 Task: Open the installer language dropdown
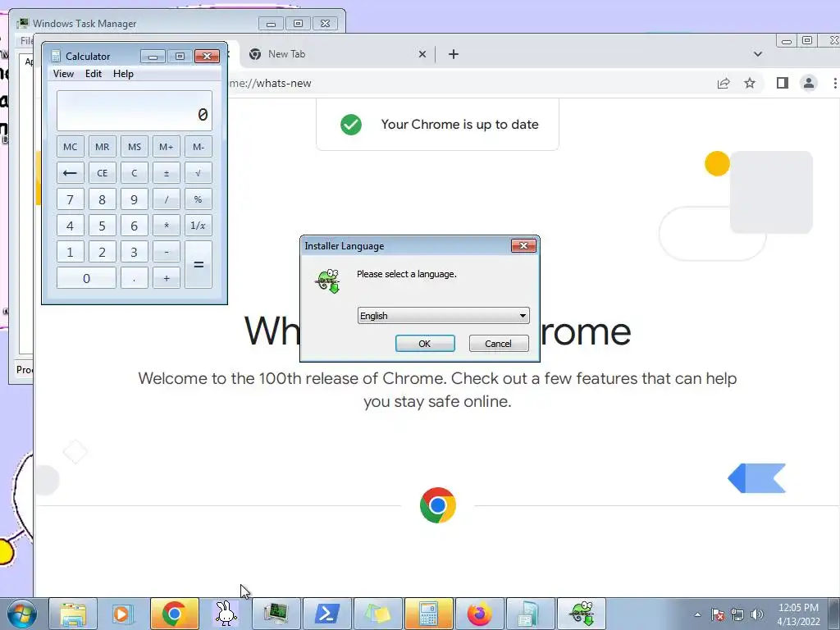coord(443,316)
